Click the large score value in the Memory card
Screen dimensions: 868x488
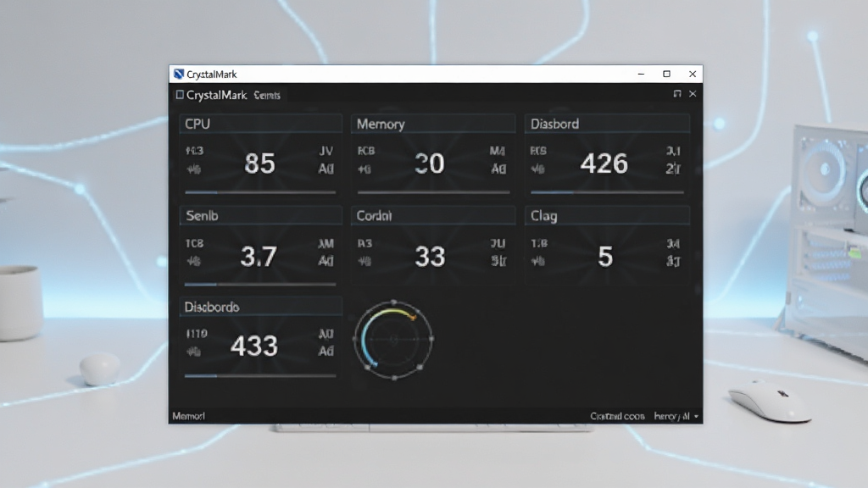tap(430, 164)
